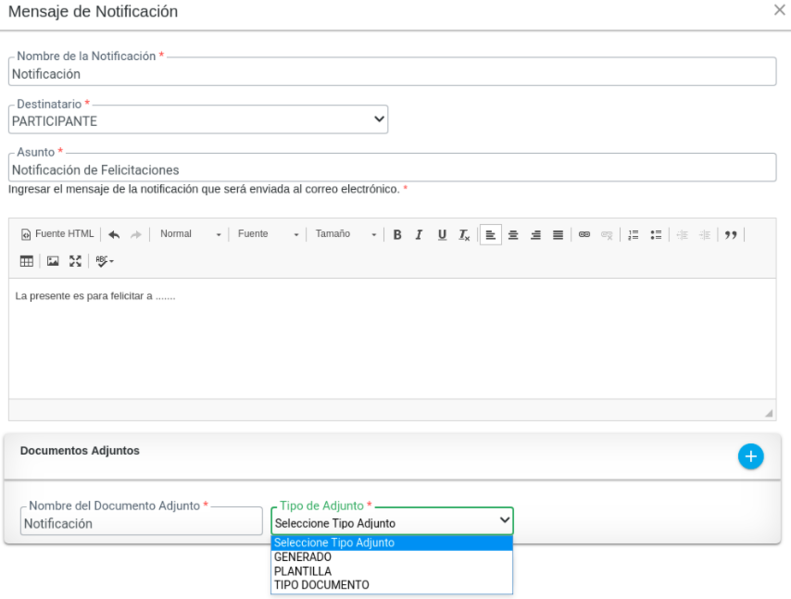Toggle center text alignment
Image resolution: width=791 pixels, height=599 pixels.
coord(513,235)
